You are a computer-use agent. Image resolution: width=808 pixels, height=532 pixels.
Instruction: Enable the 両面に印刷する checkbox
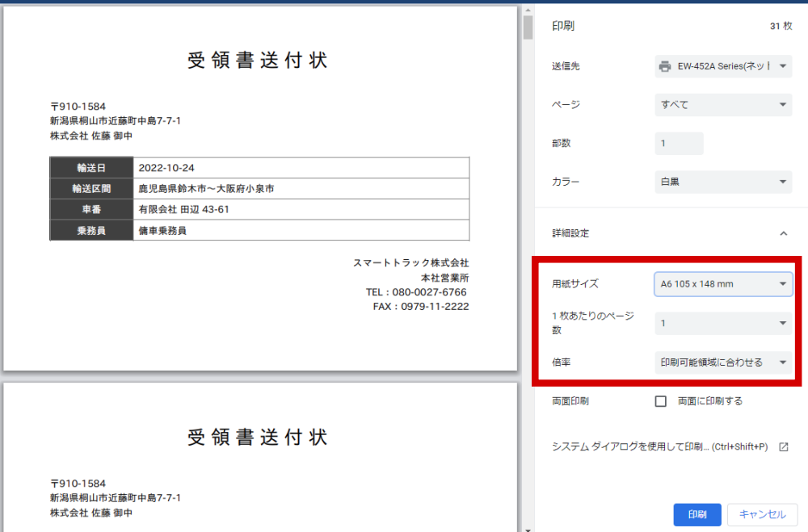click(x=661, y=401)
